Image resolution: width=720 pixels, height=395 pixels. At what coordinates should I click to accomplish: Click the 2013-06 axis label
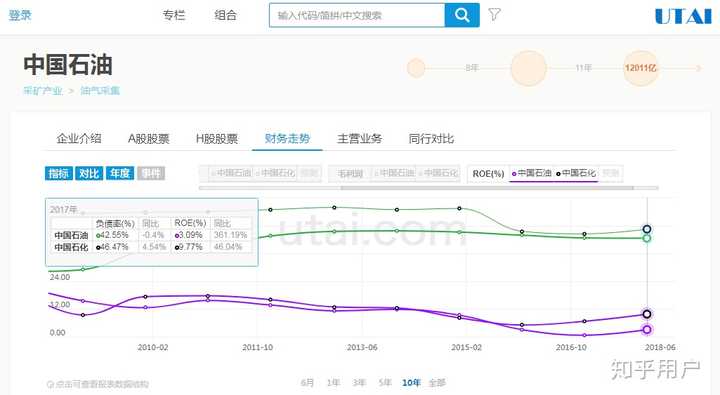click(362, 348)
